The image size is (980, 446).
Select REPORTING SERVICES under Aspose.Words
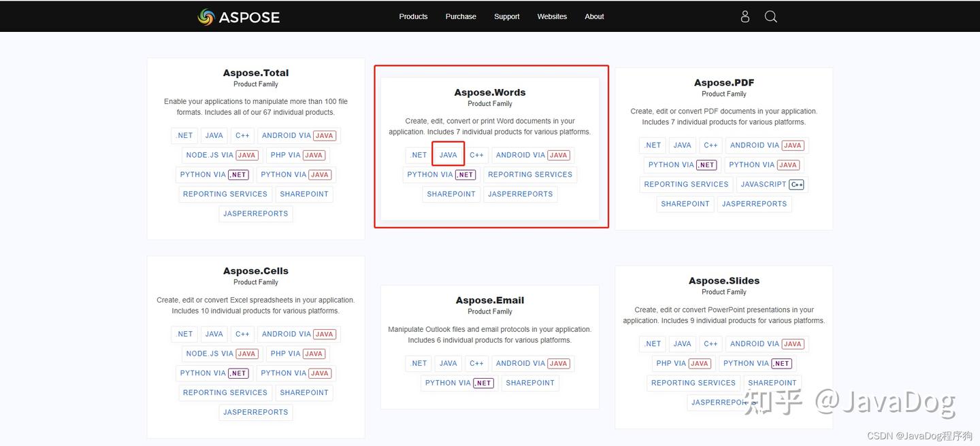coord(530,175)
